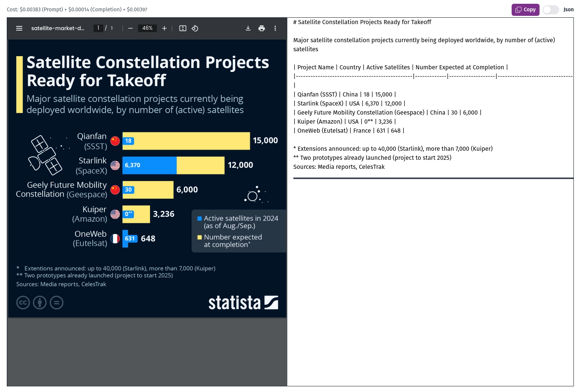Click the fit to page icon
The width and height of the screenshot is (578, 392).
pyautogui.click(x=183, y=28)
